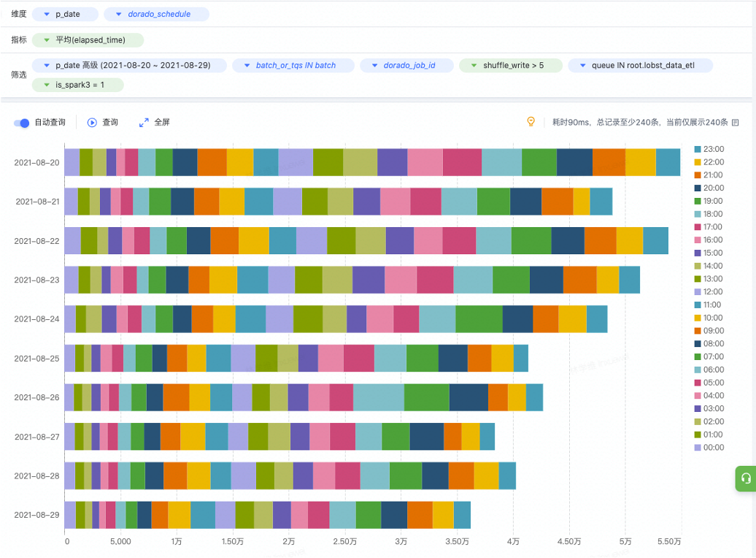Expand the 平均(elapsed_time) metric dropdown
The height and width of the screenshot is (558, 756).
(x=47, y=40)
